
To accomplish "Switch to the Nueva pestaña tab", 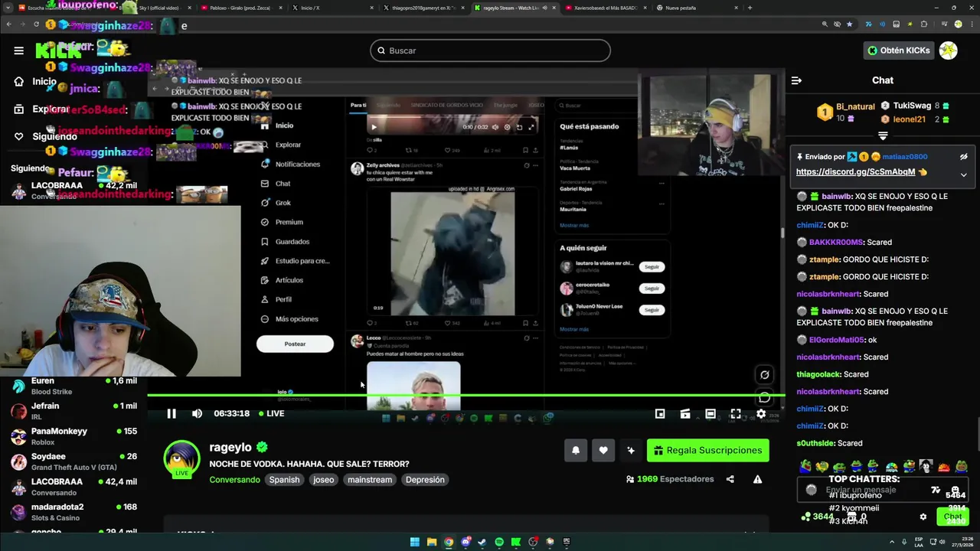I will tap(697, 8).
